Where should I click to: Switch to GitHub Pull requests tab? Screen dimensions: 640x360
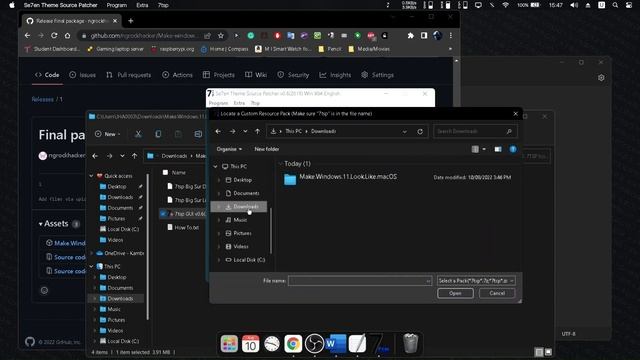tap(129, 75)
